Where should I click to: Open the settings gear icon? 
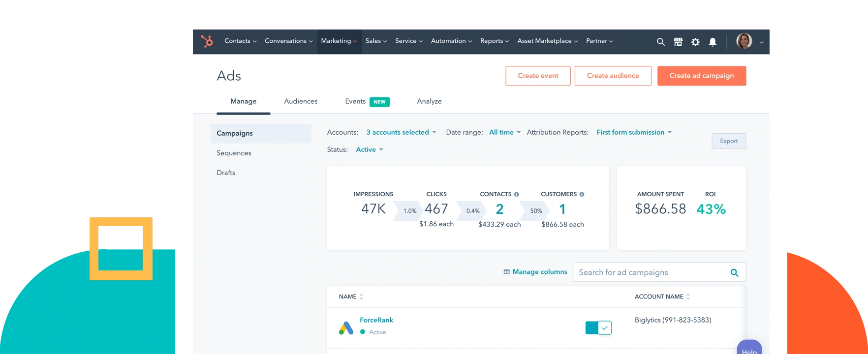pos(695,42)
